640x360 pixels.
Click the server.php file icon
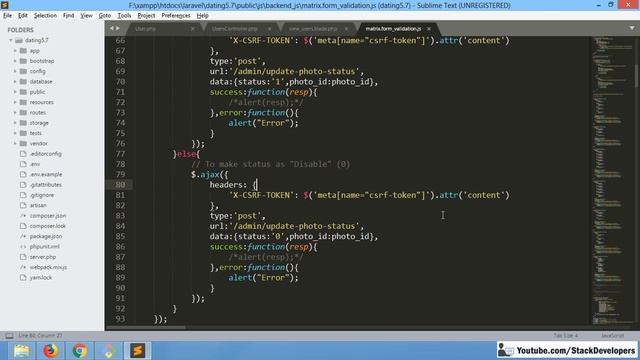(23, 257)
